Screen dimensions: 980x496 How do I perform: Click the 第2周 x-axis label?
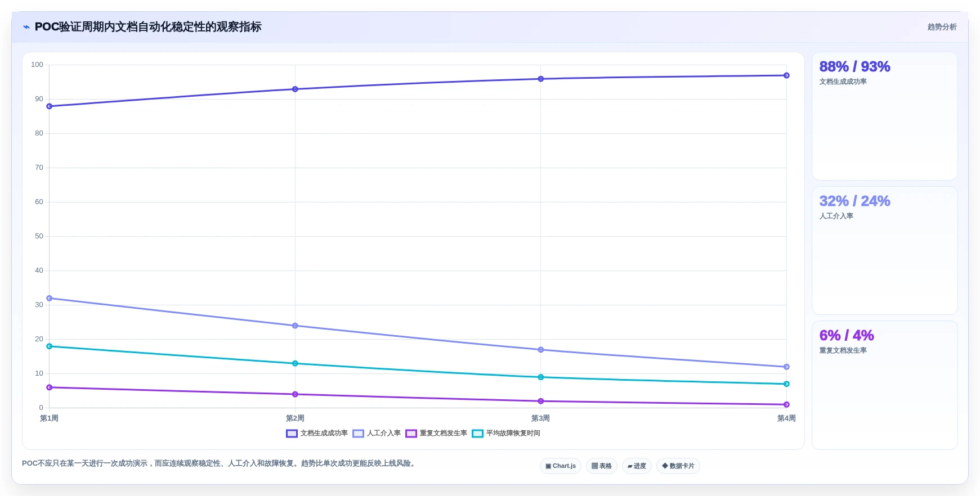pyautogui.click(x=295, y=418)
